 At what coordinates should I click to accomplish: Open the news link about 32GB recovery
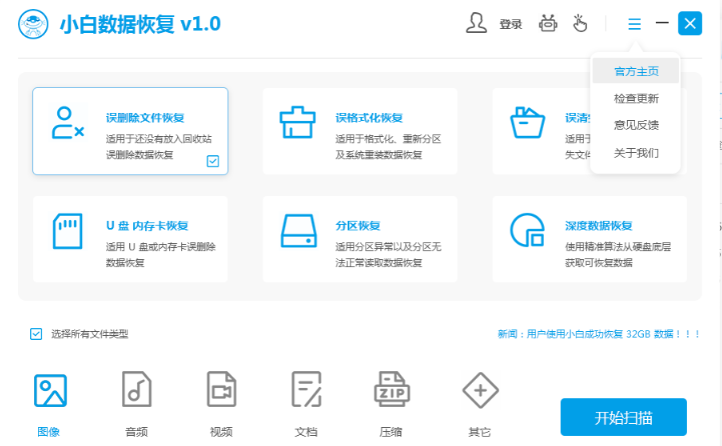599,334
